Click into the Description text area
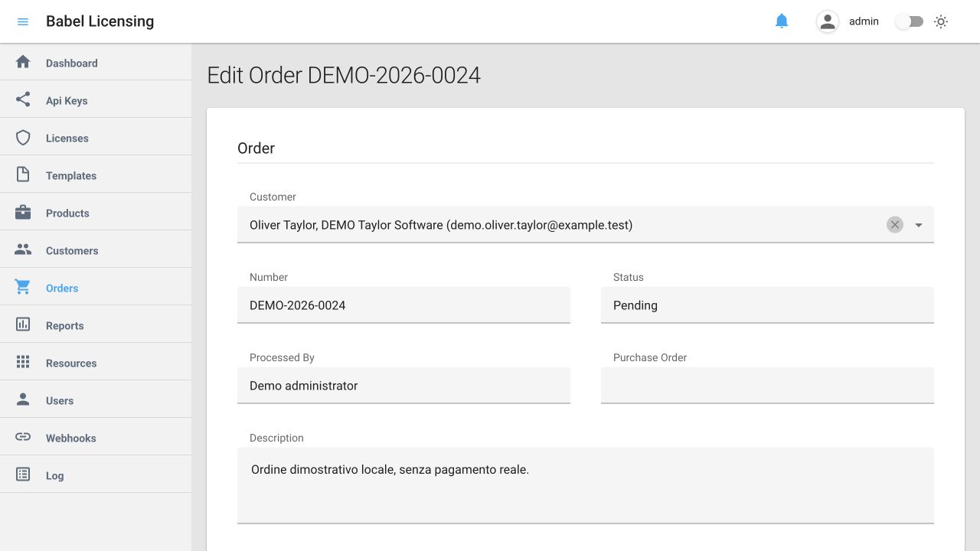Viewport: 980px width, 551px height. pos(586,485)
